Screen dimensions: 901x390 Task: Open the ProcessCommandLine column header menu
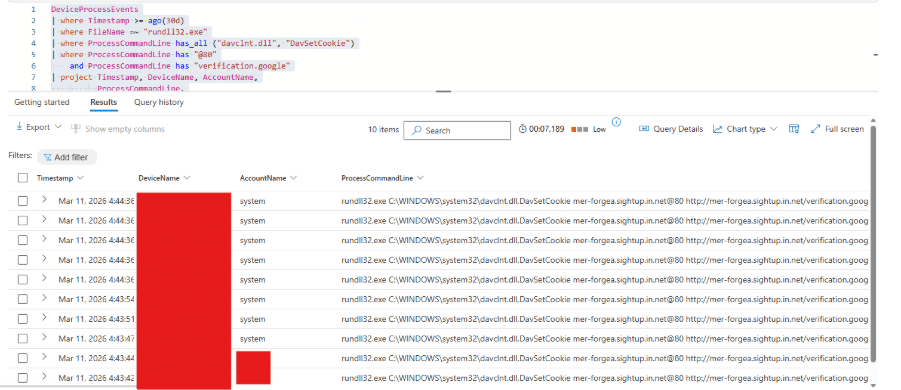(x=421, y=178)
